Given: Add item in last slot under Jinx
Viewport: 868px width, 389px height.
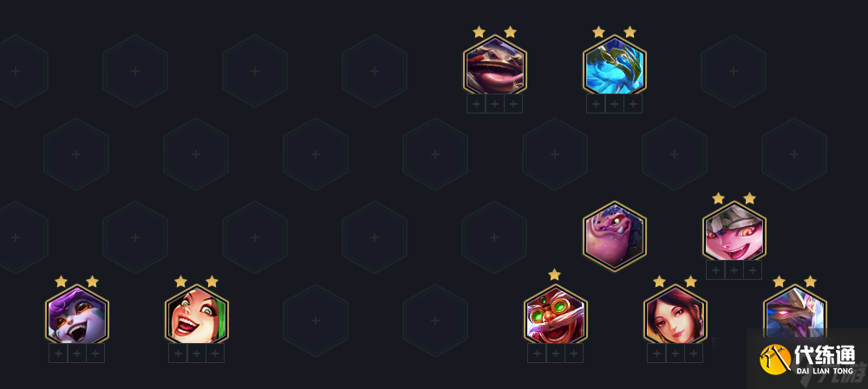Looking at the screenshot, I should 215,353.
